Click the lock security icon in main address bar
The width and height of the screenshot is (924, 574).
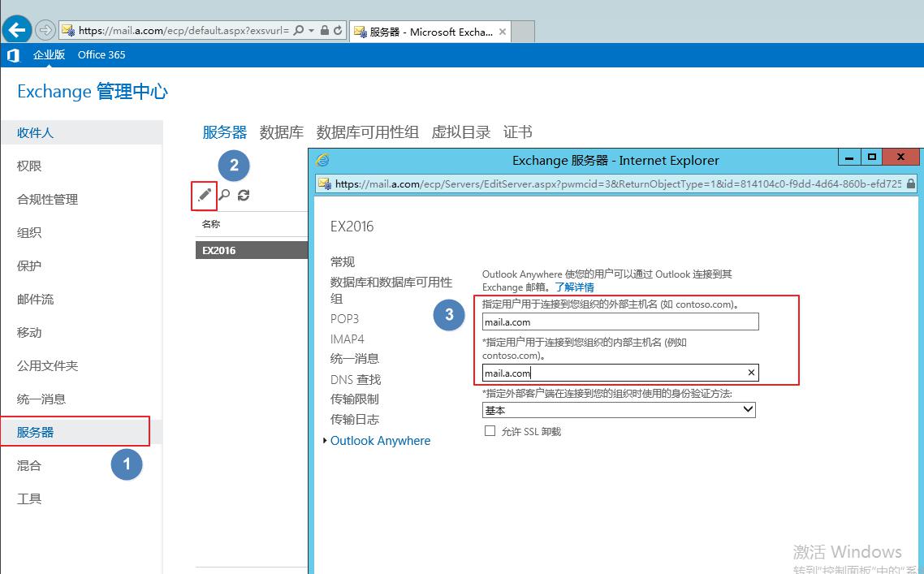tap(324, 30)
